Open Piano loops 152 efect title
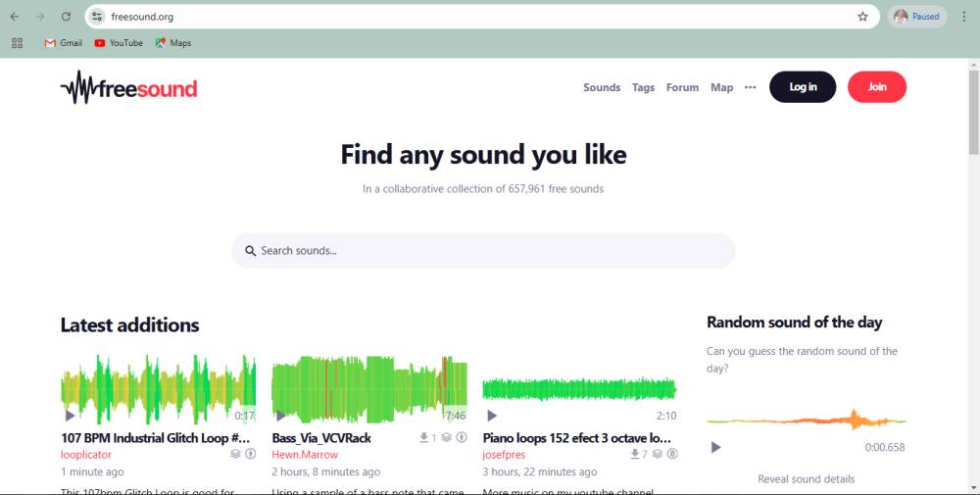980x495 pixels. tap(577, 438)
